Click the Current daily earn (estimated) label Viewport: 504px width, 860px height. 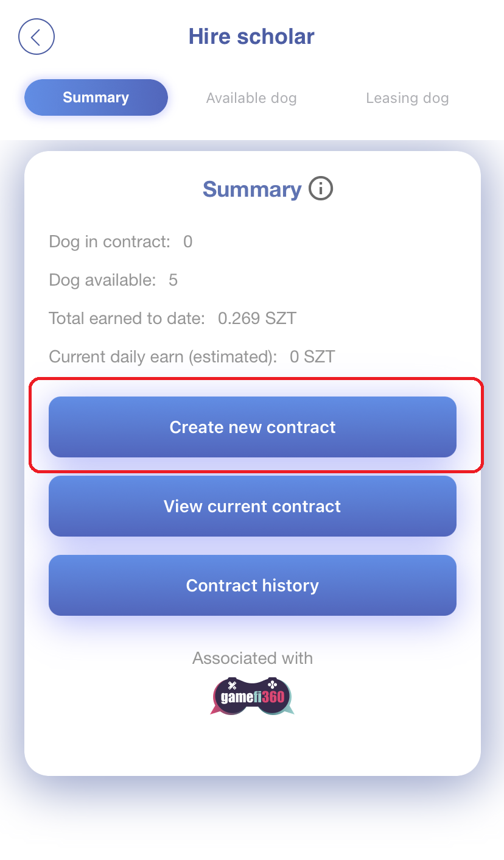[163, 356]
